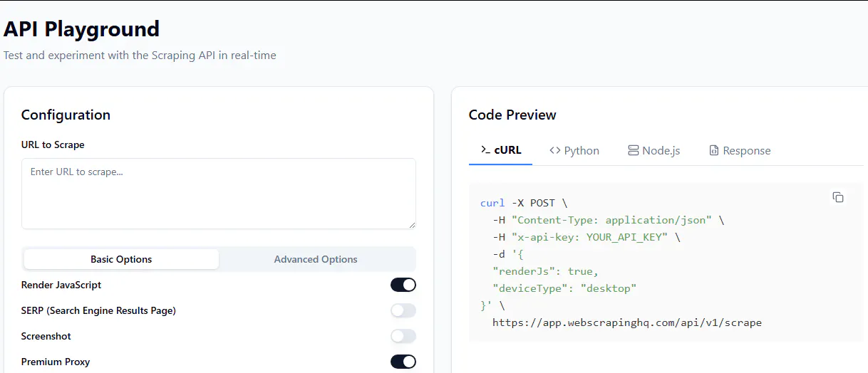This screenshot has width=868, height=373.
Task: Click the Configuration section title
Action: point(66,115)
